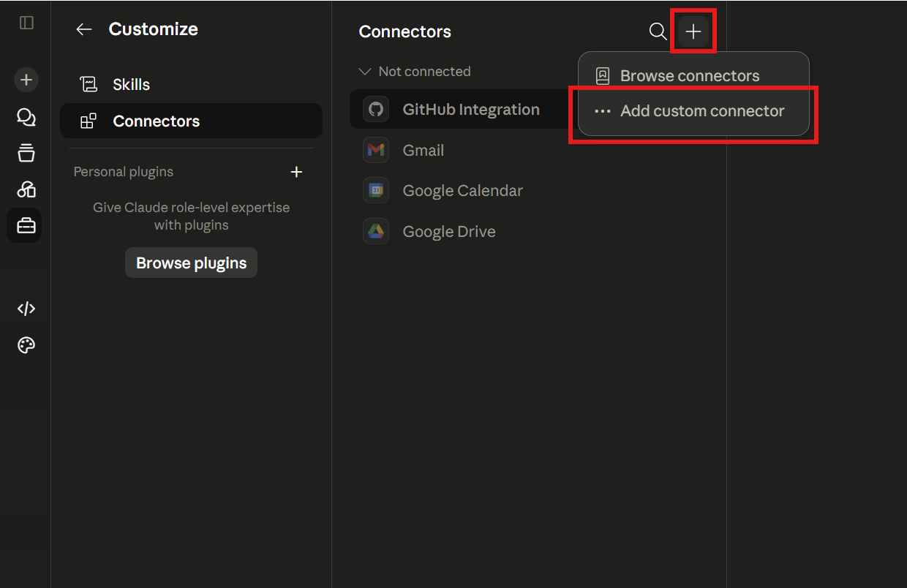Click the Personal plugins label

pyautogui.click(x=124, y=172)
